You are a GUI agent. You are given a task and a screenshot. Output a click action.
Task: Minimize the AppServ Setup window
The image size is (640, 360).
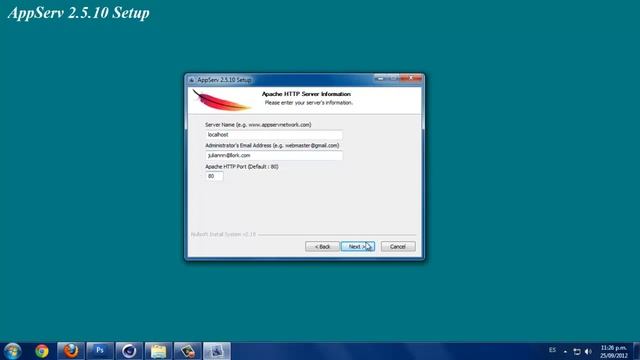tap(380, 78)
